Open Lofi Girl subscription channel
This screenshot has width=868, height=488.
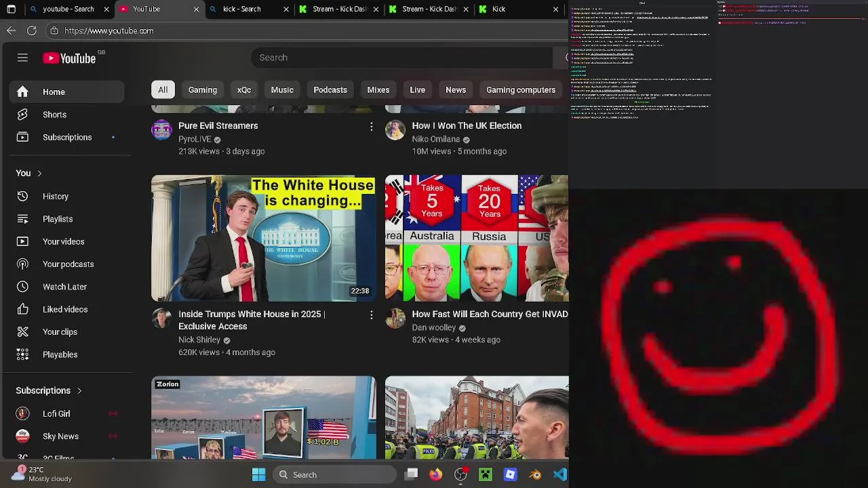pos(66,413)
